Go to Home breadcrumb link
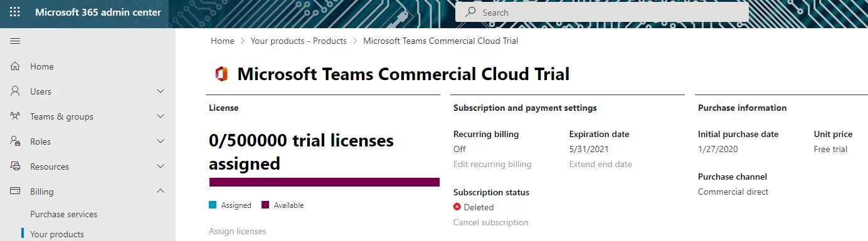The image size is (868, 241). tap(223, 41)
